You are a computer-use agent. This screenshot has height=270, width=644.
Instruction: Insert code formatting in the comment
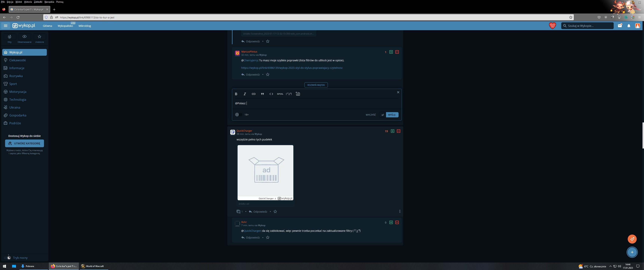coord(271,94)
